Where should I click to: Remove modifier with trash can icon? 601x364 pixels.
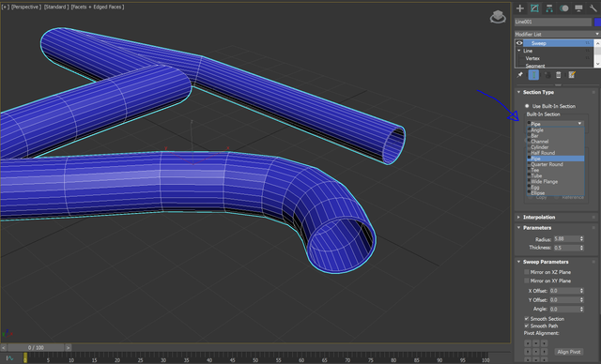(x=559, y=75)
